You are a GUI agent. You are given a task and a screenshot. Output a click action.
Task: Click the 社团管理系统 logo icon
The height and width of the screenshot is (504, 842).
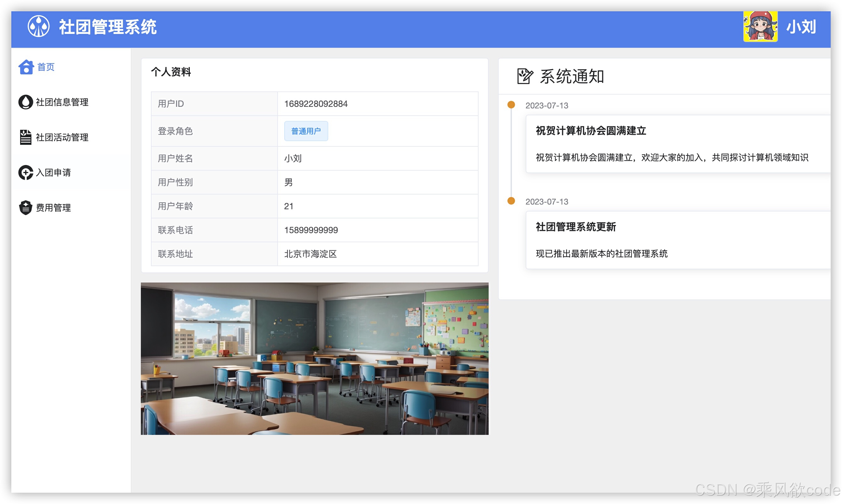coord(38,26)
